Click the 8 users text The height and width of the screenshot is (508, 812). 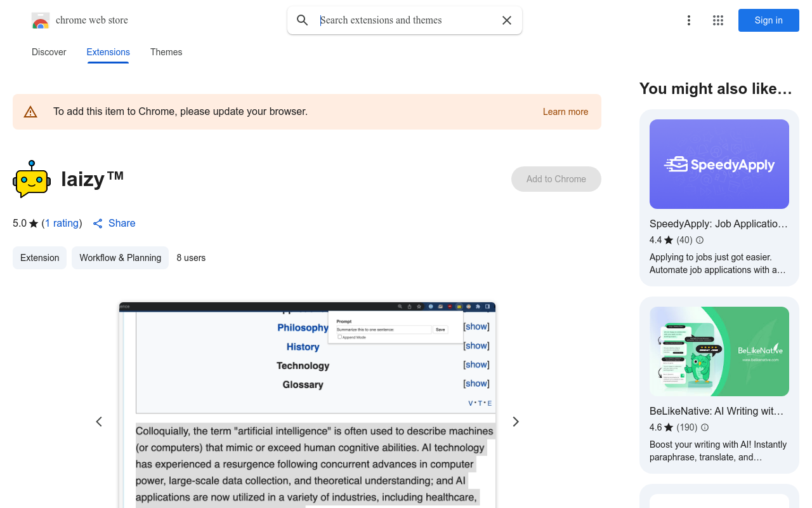point(191,258)
